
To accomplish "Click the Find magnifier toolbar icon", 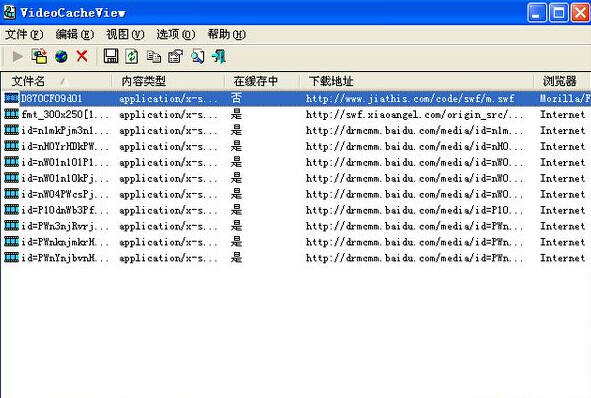I will point(197,57).
